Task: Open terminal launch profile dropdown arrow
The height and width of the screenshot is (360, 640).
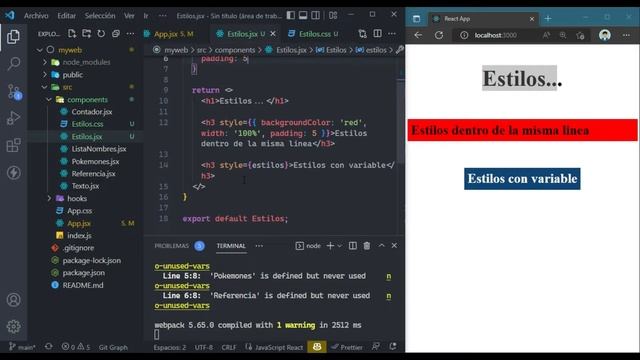Action: click(340, 246)
